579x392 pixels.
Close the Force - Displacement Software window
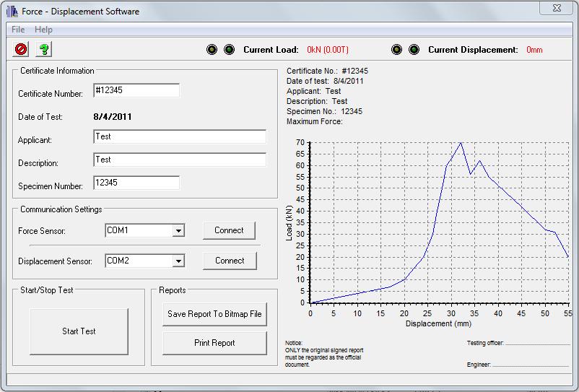[557, 8]
